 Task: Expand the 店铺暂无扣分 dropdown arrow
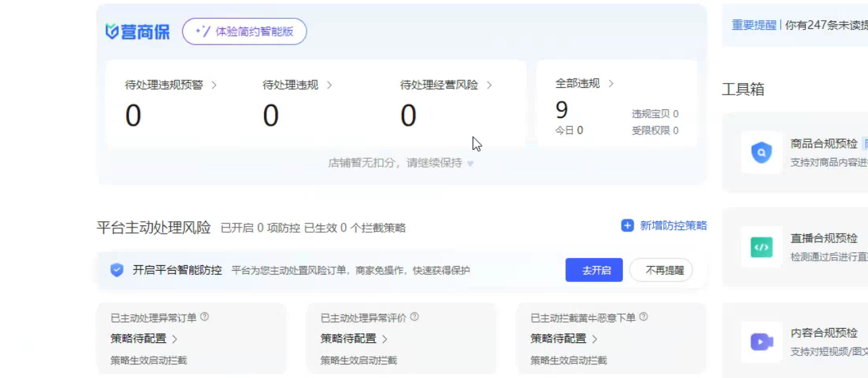point(471,163)
